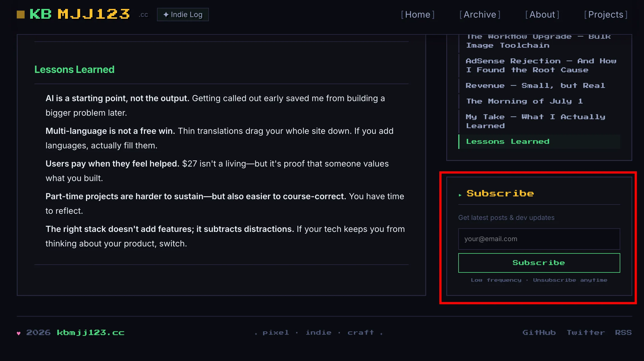Click the kbmjj123.cc footer link
644x361 pixels.
[x=91, y=332]
